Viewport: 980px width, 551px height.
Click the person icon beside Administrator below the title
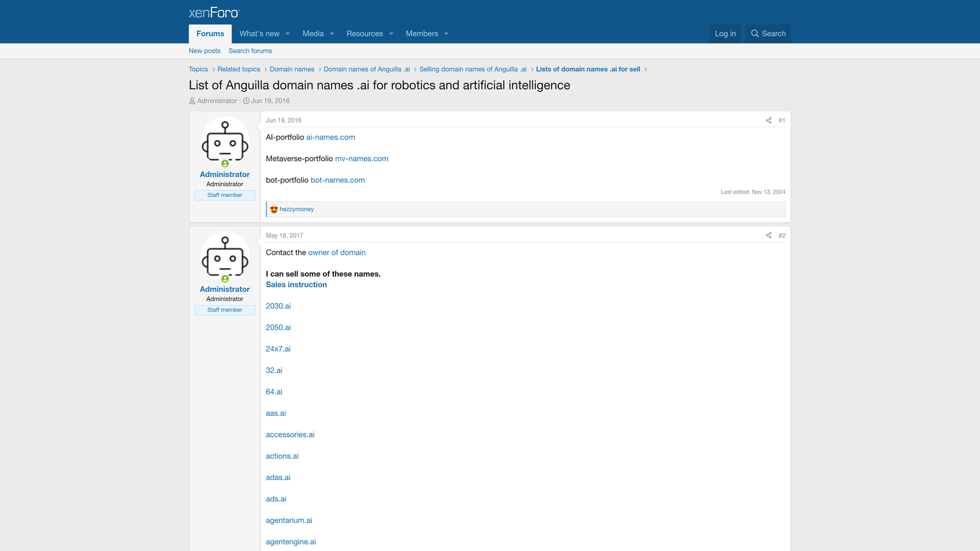coord(192,100)
